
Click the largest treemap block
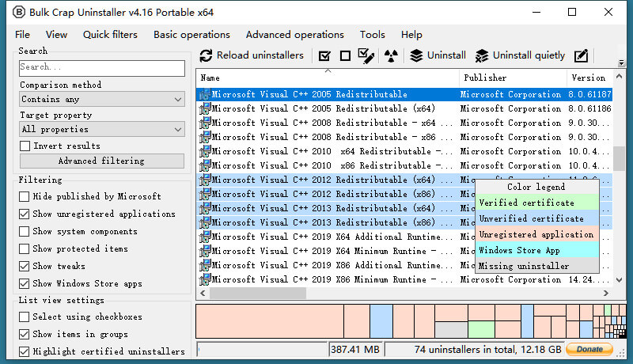270,321
